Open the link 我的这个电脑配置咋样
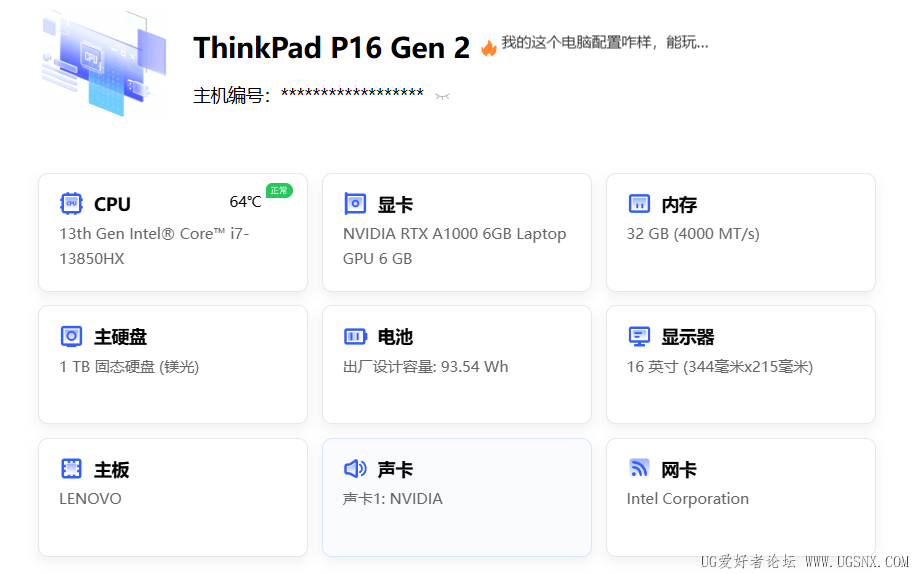914x574 pixels. point(604,43)
